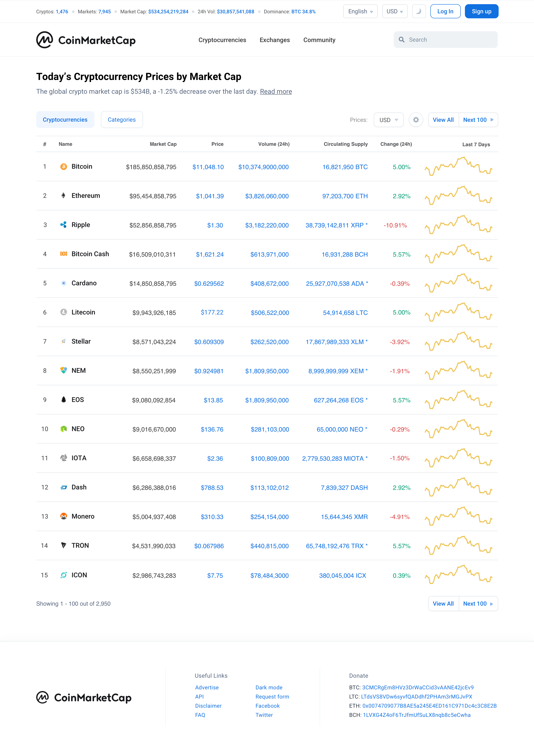Click the IOTA coin icon
Image resolution: width=534 pixels, height=756 pixels.
[63, 458]
